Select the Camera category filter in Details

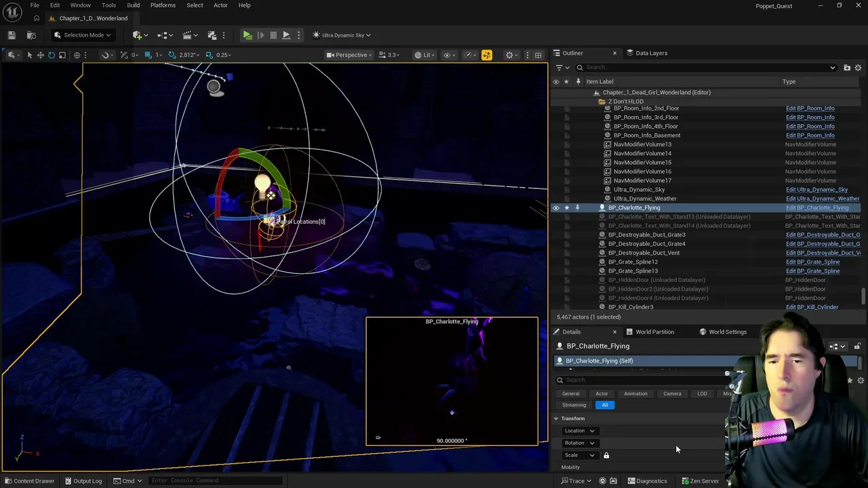coord(672,394)
